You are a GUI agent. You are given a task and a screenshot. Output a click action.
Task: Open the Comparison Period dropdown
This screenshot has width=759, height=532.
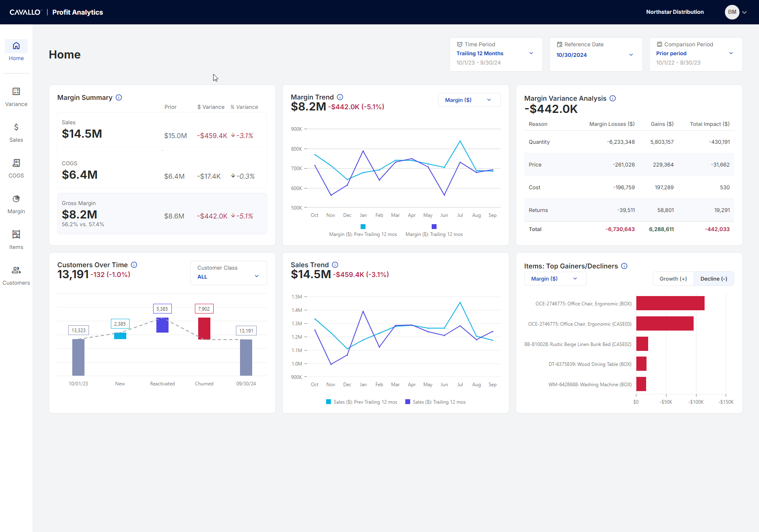pos(695,54)
